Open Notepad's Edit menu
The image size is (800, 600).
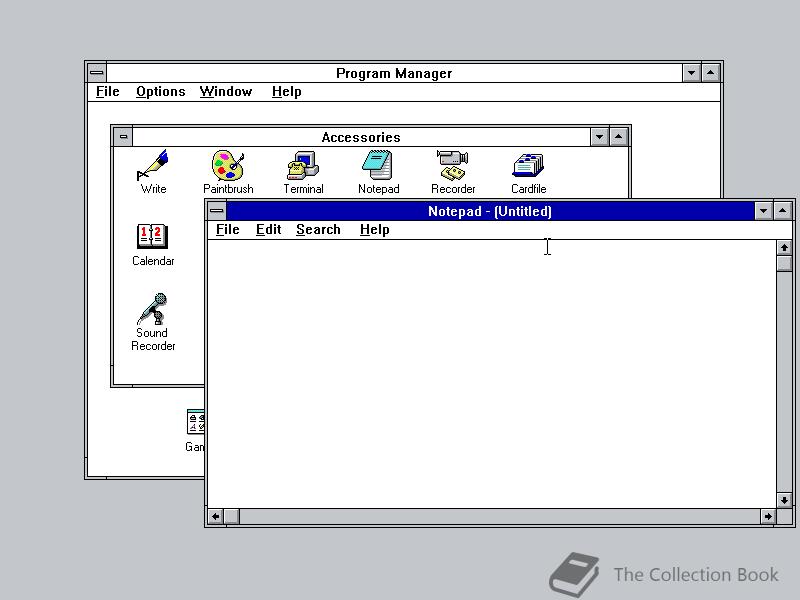tap(268, 230)
